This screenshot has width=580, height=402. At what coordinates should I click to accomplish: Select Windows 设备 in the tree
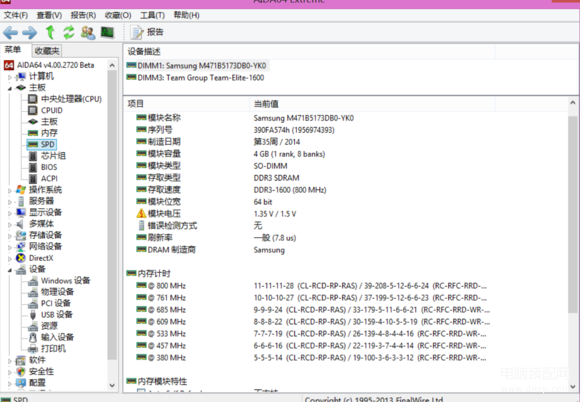click(x=65, y=281)
